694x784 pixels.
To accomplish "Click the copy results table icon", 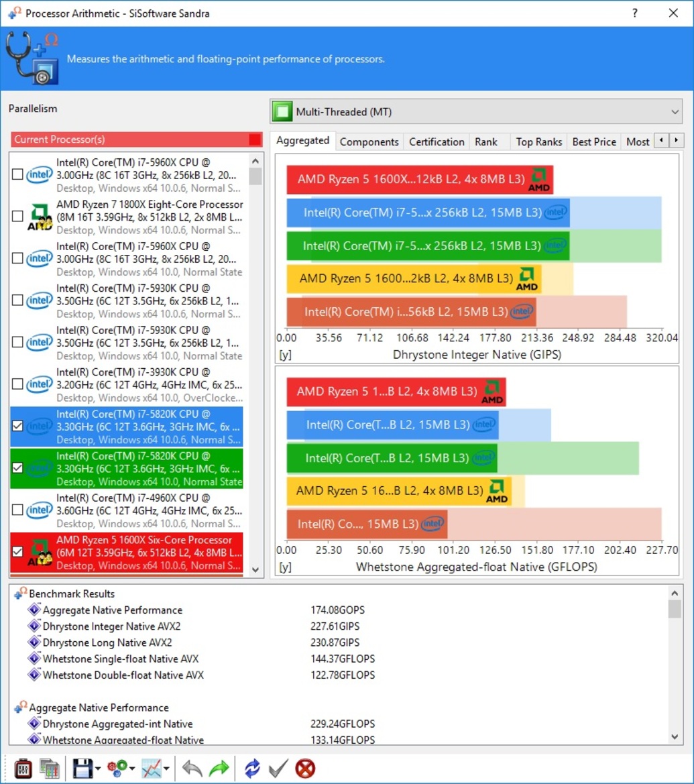I will point(50,769).
